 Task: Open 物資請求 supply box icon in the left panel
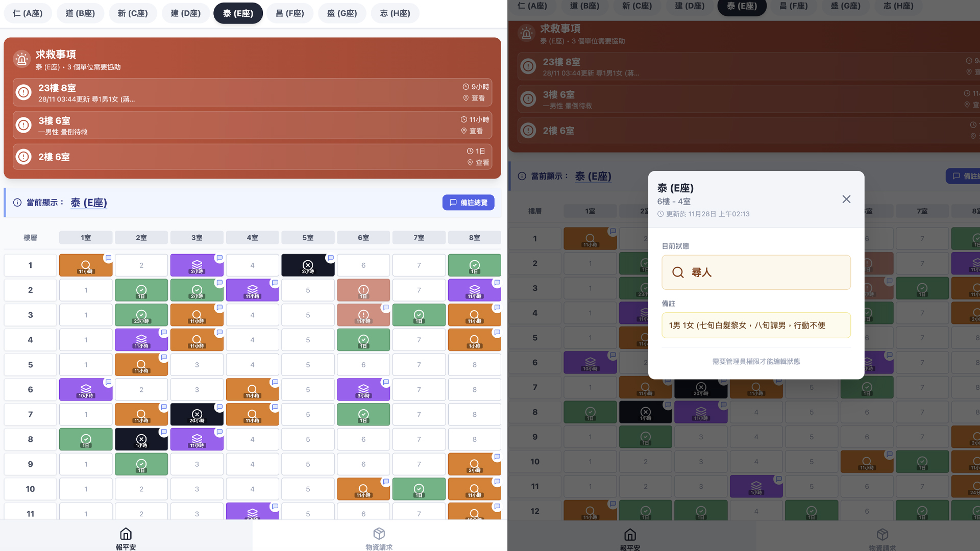point(379,534)
